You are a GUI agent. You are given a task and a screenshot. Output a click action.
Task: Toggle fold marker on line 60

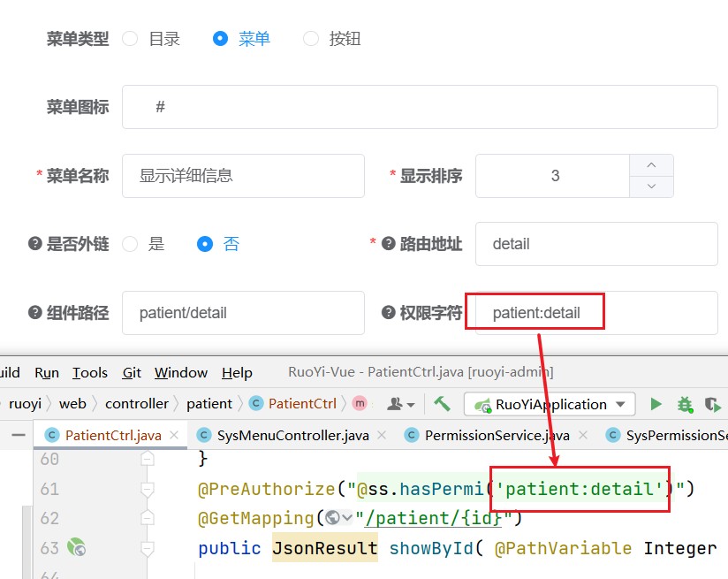[x=148, y=459]
